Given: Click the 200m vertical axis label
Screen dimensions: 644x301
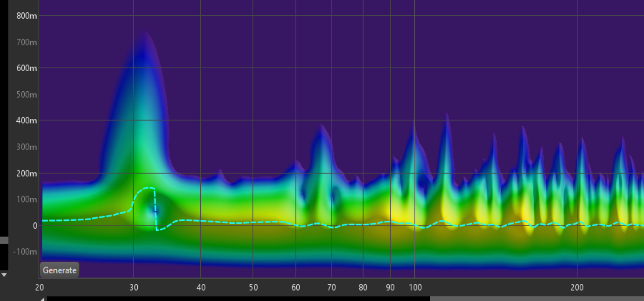Looking at the screenshot, I should point(27,173).
